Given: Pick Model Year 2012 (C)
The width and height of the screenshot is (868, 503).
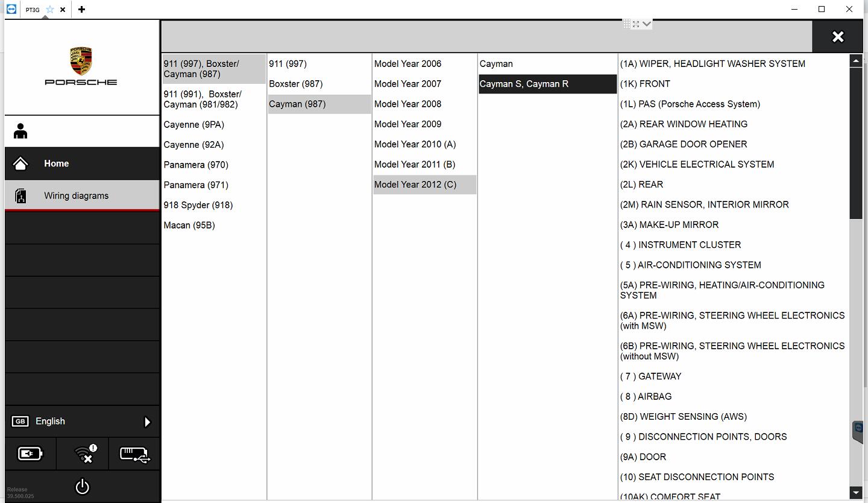Looking at the screenshot, I should coord(424,185).
